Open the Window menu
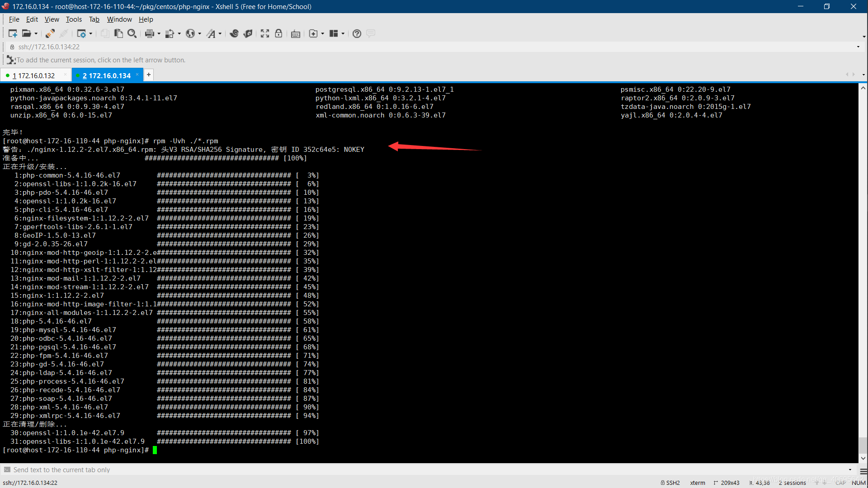Image resolution: width=868 pixels, height=488 pixels. [x=119, y=19]
